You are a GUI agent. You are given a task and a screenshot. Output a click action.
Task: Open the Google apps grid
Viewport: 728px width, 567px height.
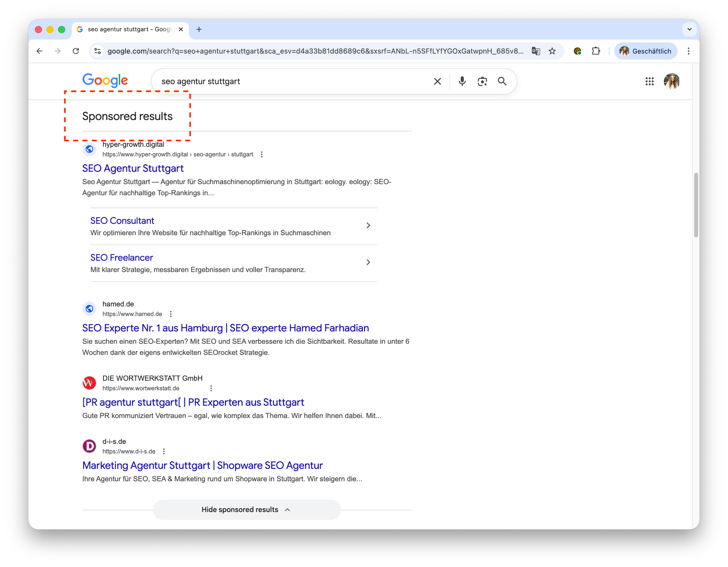tap(649, 81)
